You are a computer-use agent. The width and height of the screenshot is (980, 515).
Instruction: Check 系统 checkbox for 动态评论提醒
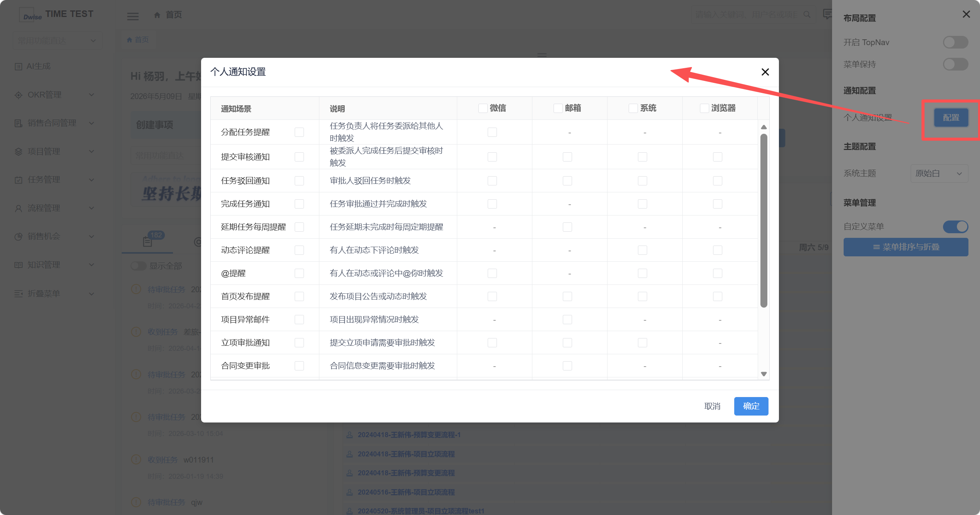coord(643,250)
